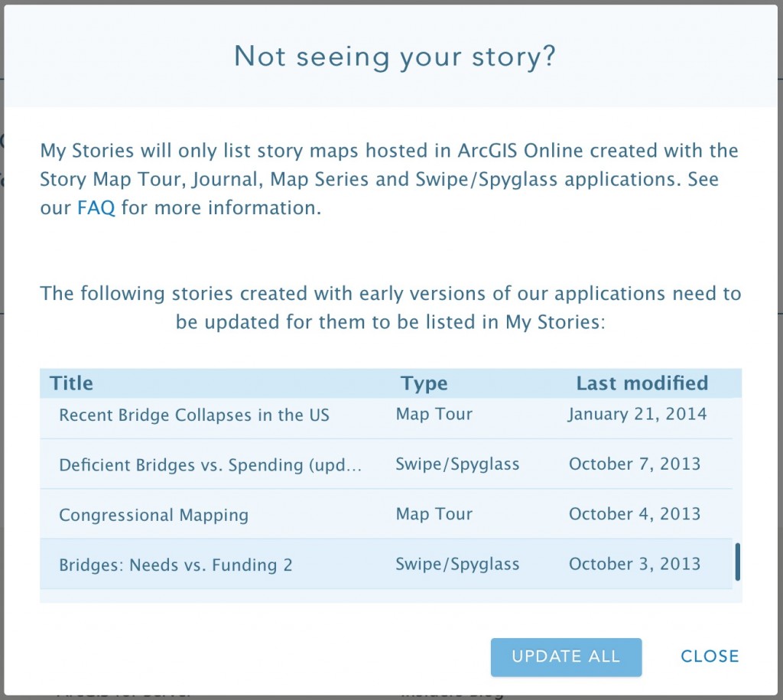783x700 pixels.
Task: Click the Title column header
Action: click(x=72, y=383)
